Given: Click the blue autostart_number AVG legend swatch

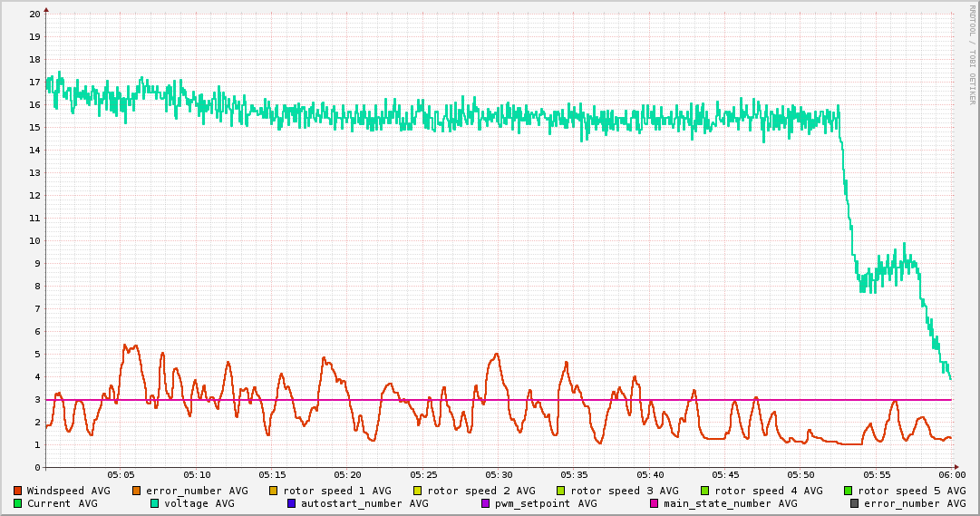Looking at the screenshot, I should click(291, 503).
